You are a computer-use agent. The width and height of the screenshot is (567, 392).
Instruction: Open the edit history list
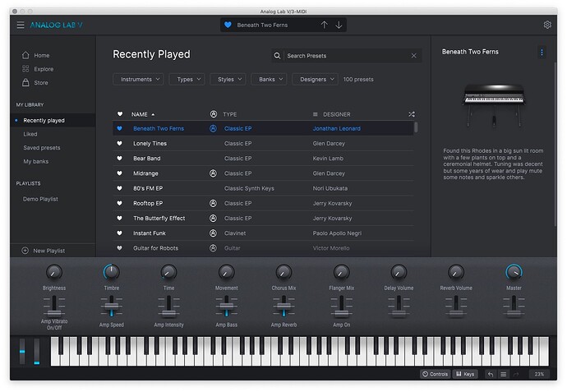click(x=503, y=374)
